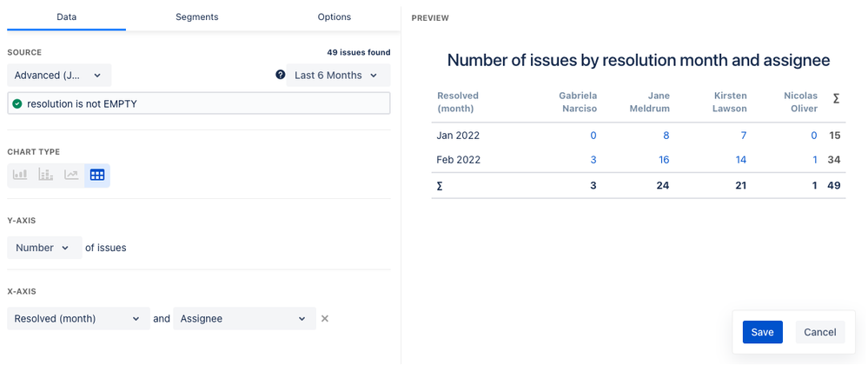Open Jan 2022 Nicolas Oliver value 0
Screen dimensions: 868x365
click(x=814, y=136)
